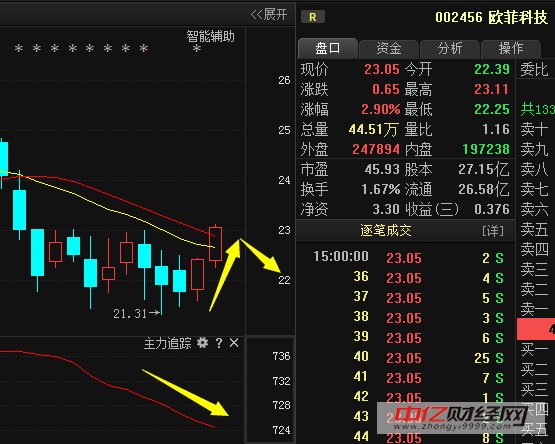Image resolution: width=555 pixels, height=444 pixels.
Task: Click the last red candlestick near 23
Action: [216, 245]
